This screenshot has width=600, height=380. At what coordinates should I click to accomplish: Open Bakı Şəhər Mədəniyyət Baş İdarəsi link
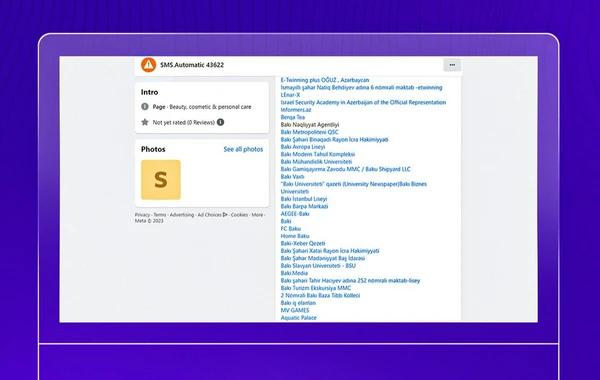click(323, 258)
